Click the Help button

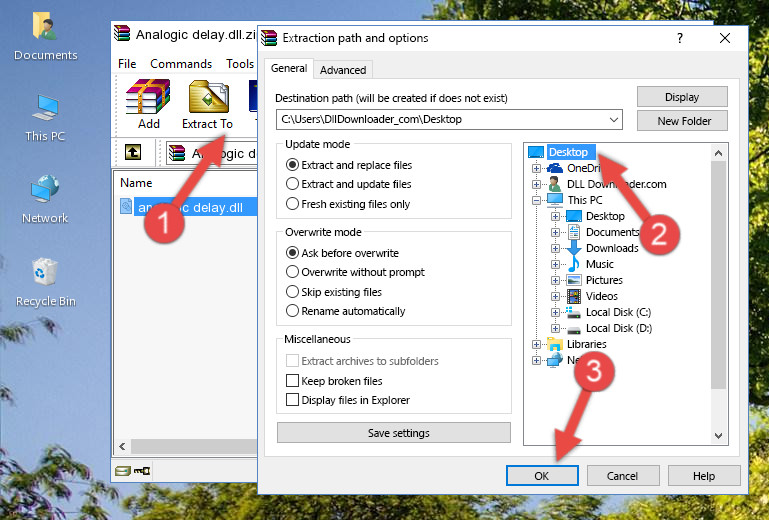point(704,476)
